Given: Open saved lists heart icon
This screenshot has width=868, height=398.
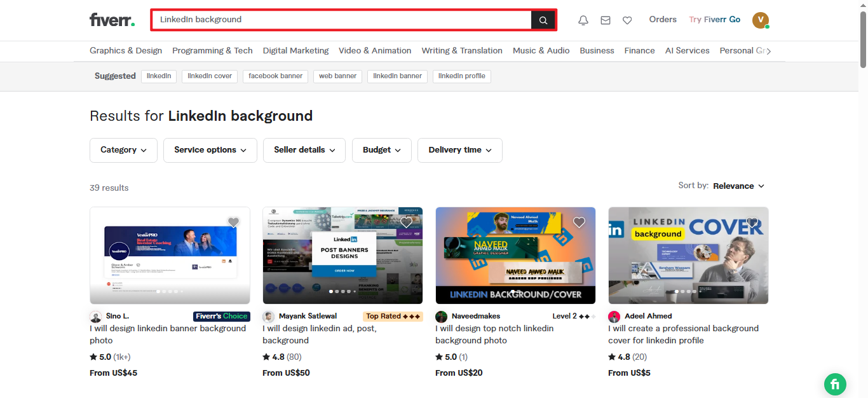Looking at the screenshot, I should coord(627,20).
